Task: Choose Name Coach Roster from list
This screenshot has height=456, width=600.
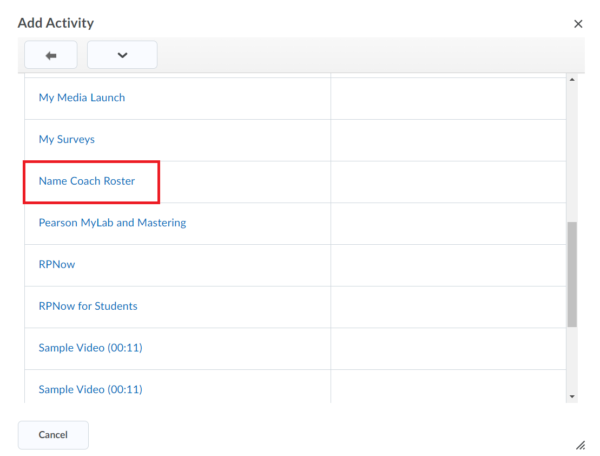Action: [86, 181]
